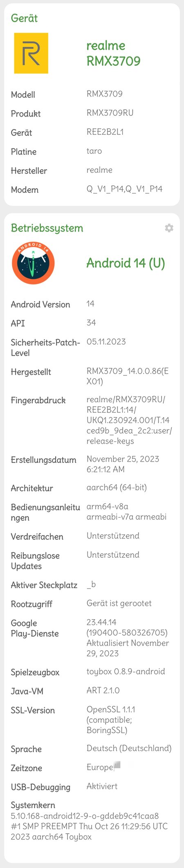
Task: Select the Erstellungsdatum November 25 value
Action: click(x=123, y=464)
